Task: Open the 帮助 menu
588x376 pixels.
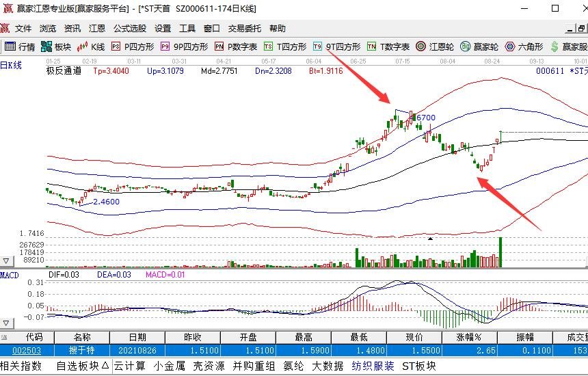Action: (x=278, y=29)
